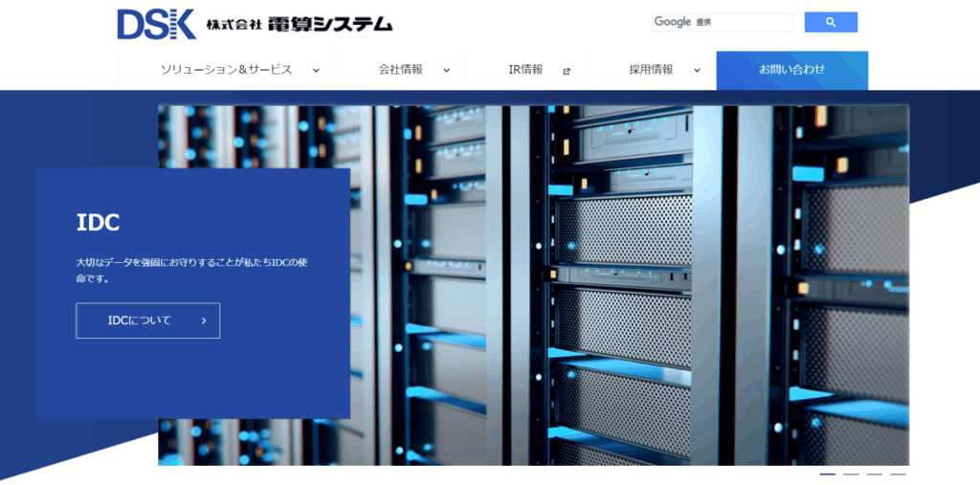Image resolution: width=980 pixels, height=485 pixels.
Task: Open the 採用情報 menu label
Action: click(x=651, y=70)
